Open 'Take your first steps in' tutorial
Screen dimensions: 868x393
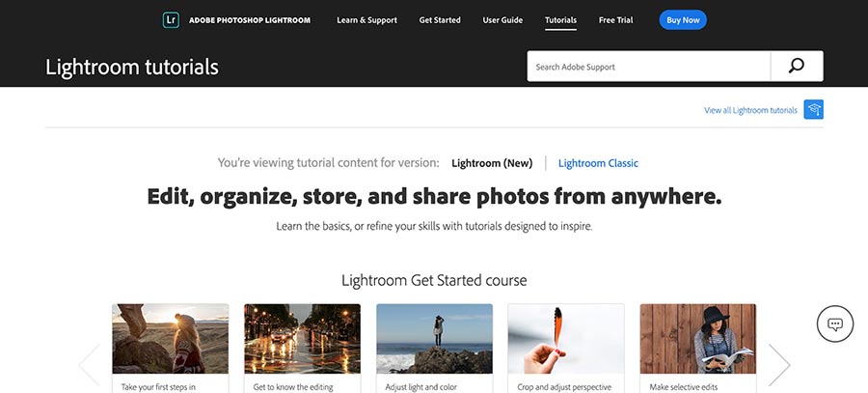tap(158, 387)
